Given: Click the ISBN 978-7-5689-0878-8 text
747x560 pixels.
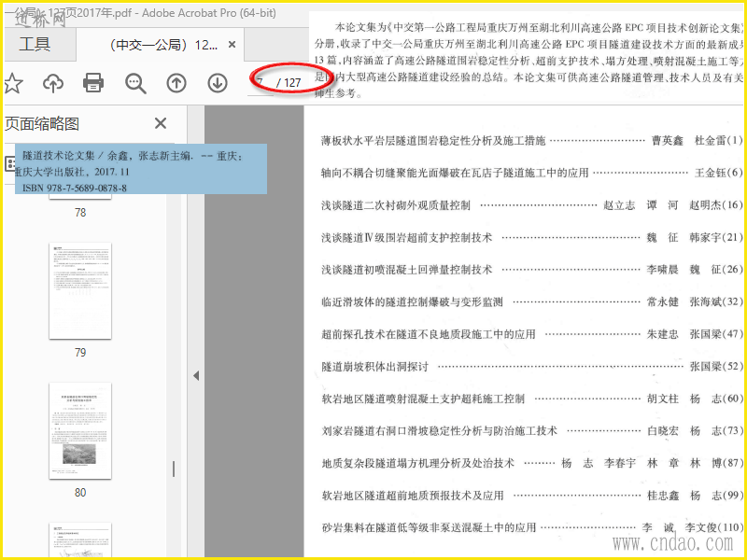Looking at the screenshot, I should coord(75,188).
